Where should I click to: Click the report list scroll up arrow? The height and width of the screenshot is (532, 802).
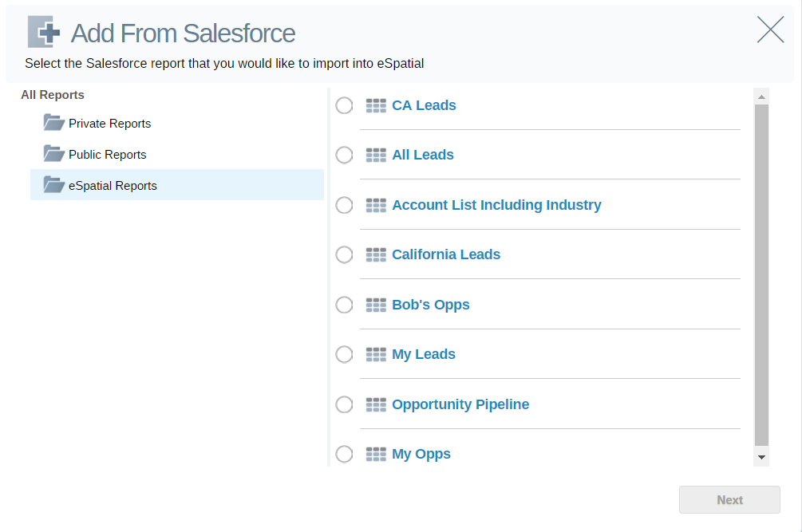click(761, 96)
